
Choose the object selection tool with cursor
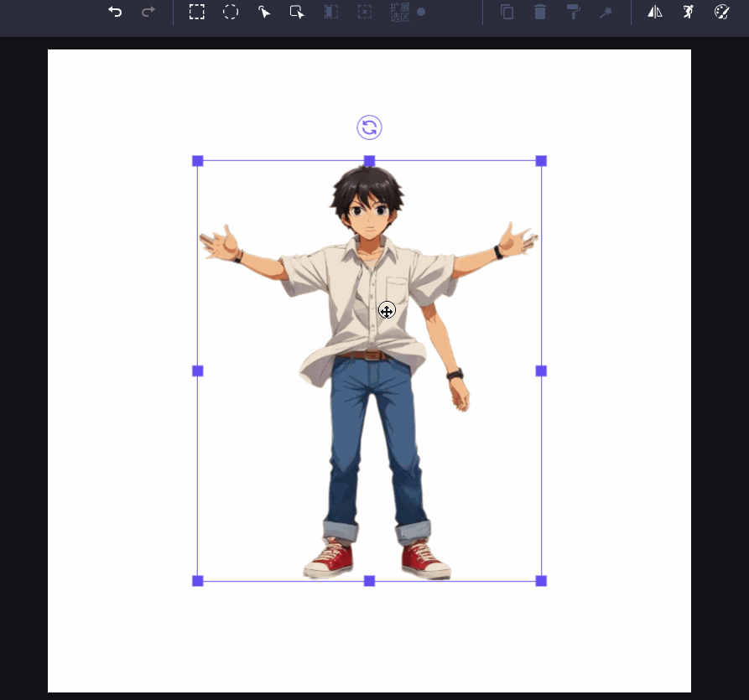297,12
